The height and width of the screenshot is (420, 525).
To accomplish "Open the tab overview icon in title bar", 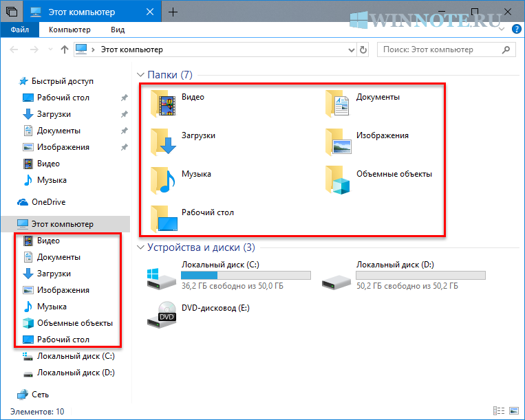I will click(x=12, y=12).
